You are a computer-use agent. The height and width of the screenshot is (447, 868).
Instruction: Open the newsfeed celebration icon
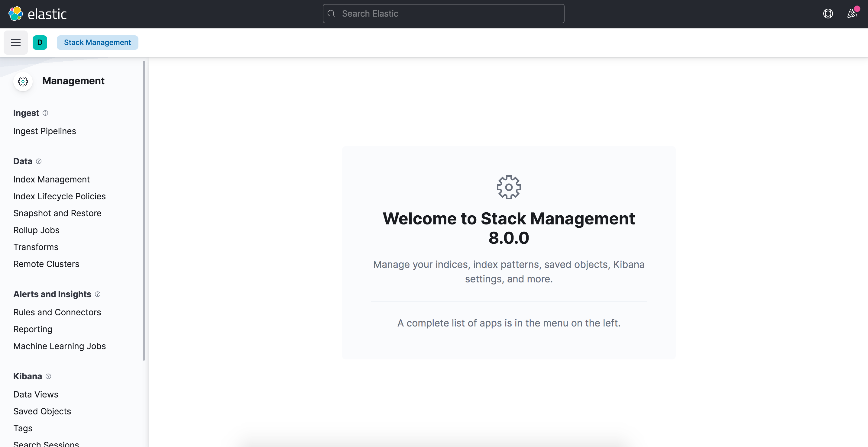tap(852, 14)
